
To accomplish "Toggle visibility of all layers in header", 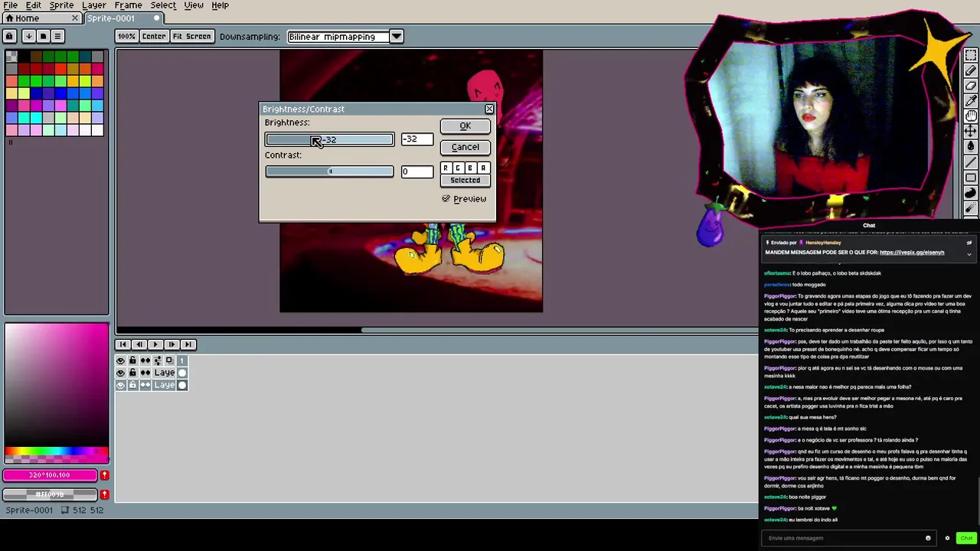I will click(x=120, y=360).
